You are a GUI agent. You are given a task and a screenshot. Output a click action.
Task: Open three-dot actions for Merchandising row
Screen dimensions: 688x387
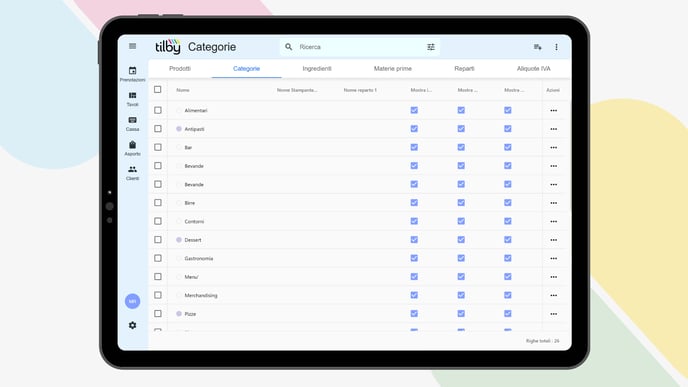554,295
